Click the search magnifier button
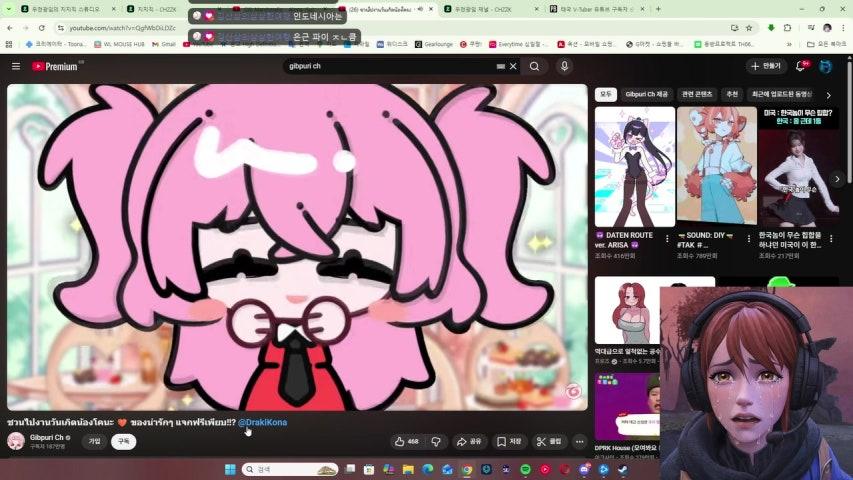Viewport: 853px width, 480px height. tap(534, 66)
